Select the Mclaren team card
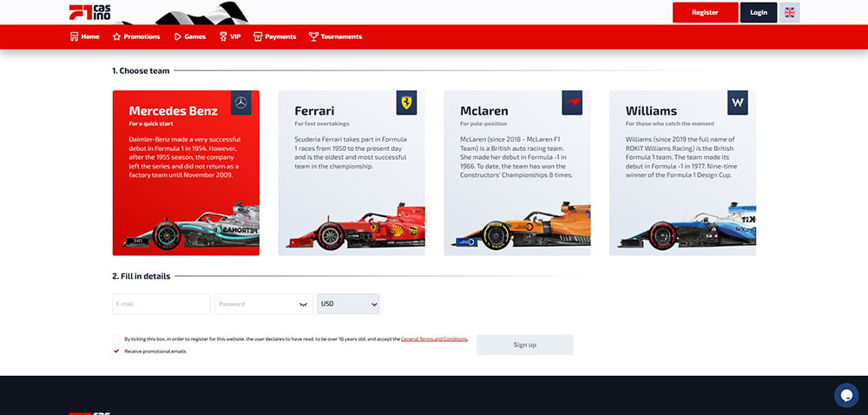 517,173
